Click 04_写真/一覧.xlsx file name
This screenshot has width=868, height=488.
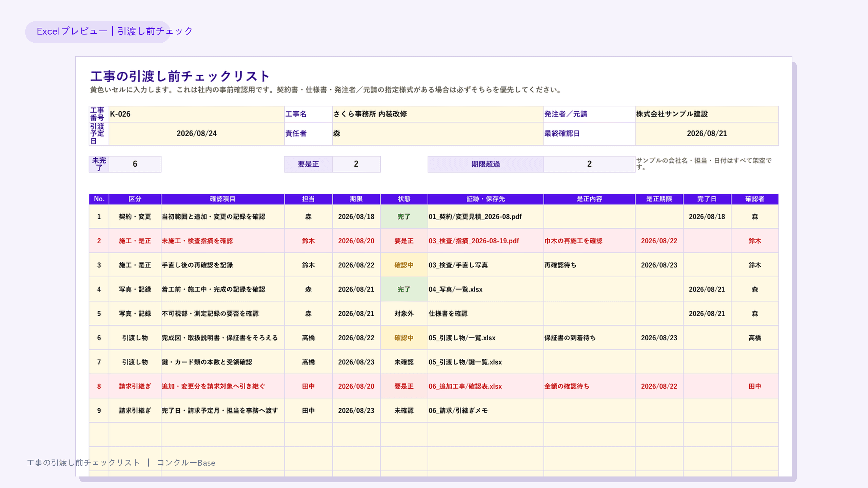coord(455,289)
